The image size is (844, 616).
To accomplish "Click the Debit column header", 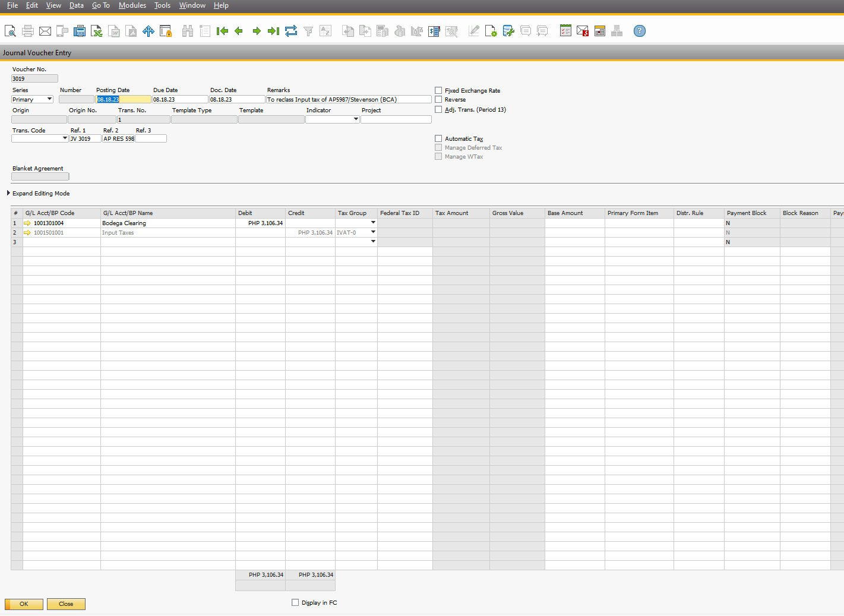I will coord(260,213).
